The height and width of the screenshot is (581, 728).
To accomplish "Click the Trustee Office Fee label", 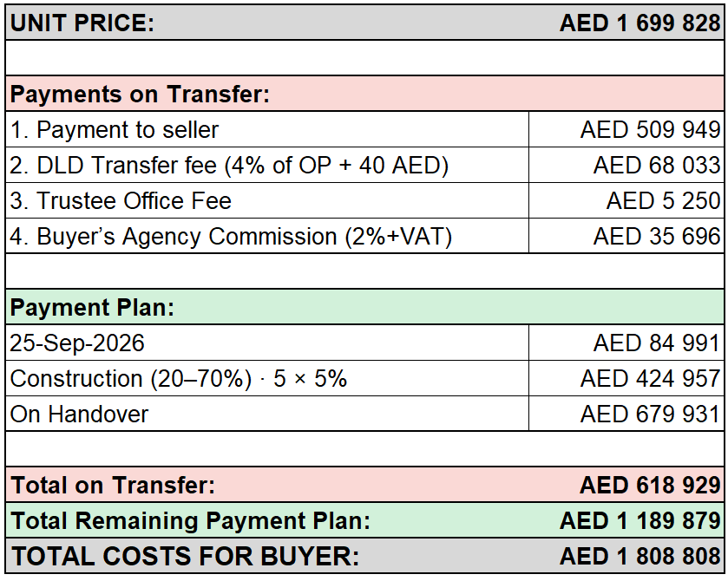I will (121, 200).
